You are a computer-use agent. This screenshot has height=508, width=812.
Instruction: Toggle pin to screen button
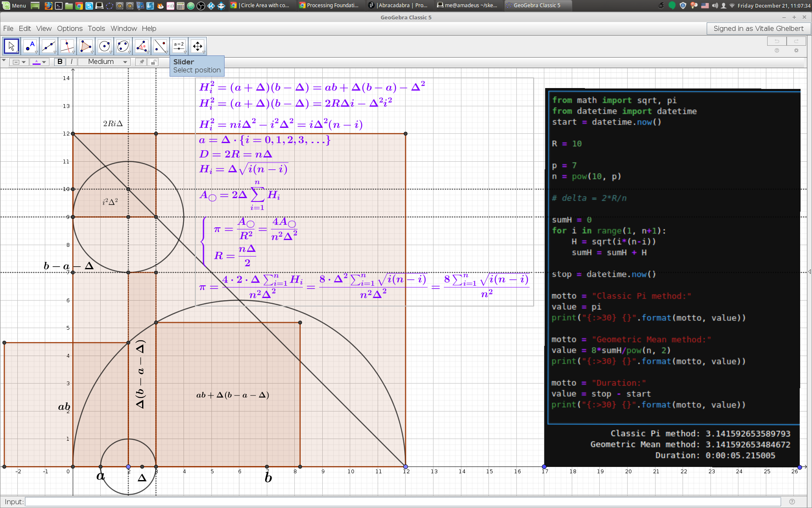click(141, 62)
